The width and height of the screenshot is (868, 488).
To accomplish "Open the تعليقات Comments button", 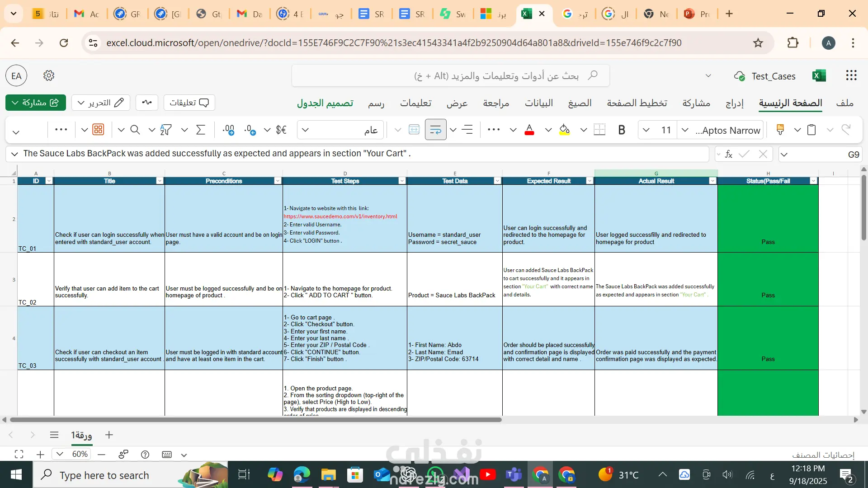I will point(189,103).
